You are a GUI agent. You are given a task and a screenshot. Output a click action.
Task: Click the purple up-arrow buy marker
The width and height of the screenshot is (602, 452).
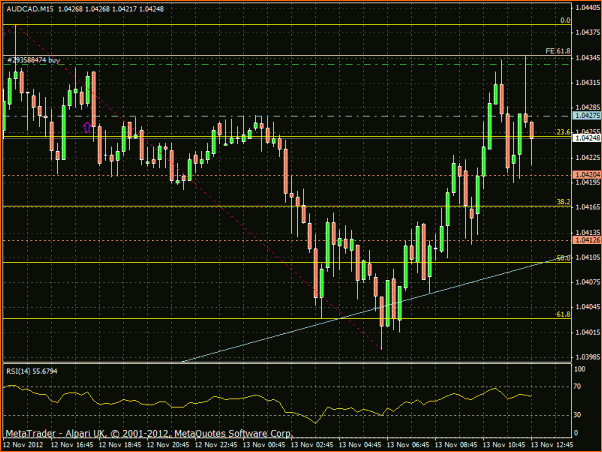tap(88, 127)
